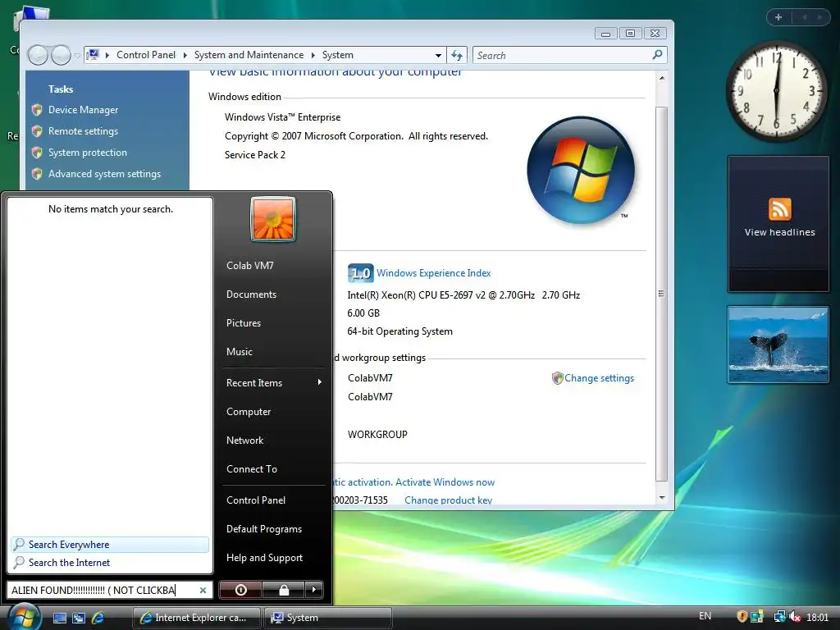The height and width of the screenshot is (630, 840).
Task: Click the Forward navigation arrow button
Action: tap(61, 55)
